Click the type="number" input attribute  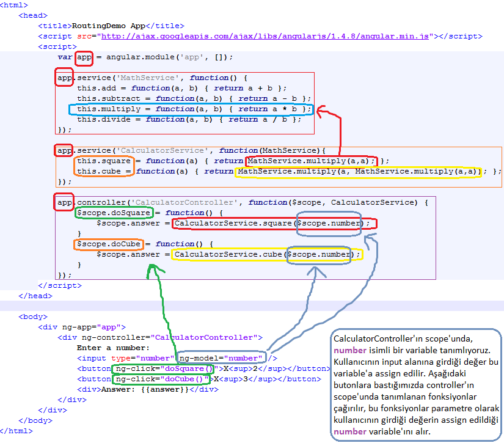point(143,358)
